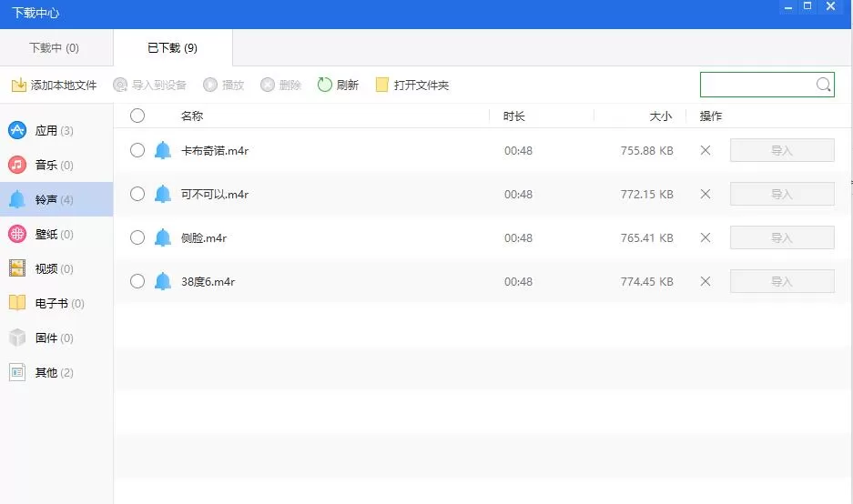Image resolution: width=853 pixels, height=504 pixels.
Task: Remove 可不可以.m4r with its X icon
Action: [706, 194]
